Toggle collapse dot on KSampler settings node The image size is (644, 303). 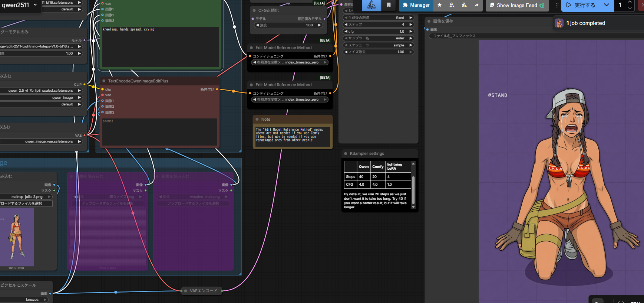(x=346, y=154)
